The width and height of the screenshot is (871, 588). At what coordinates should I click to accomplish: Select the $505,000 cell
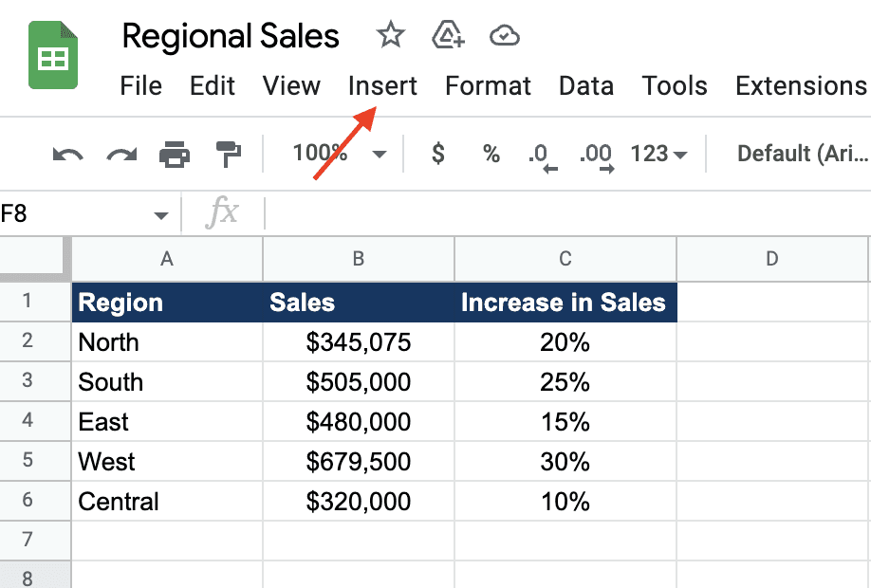click(359, 381)
